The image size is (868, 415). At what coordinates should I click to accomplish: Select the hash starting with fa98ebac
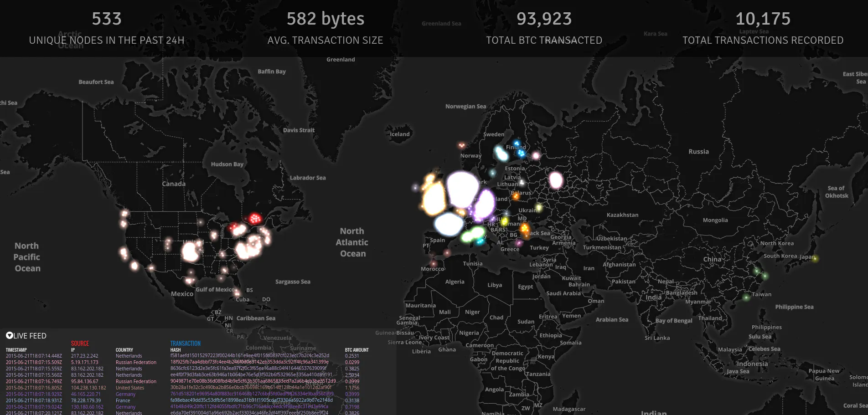tap(252, 400)
